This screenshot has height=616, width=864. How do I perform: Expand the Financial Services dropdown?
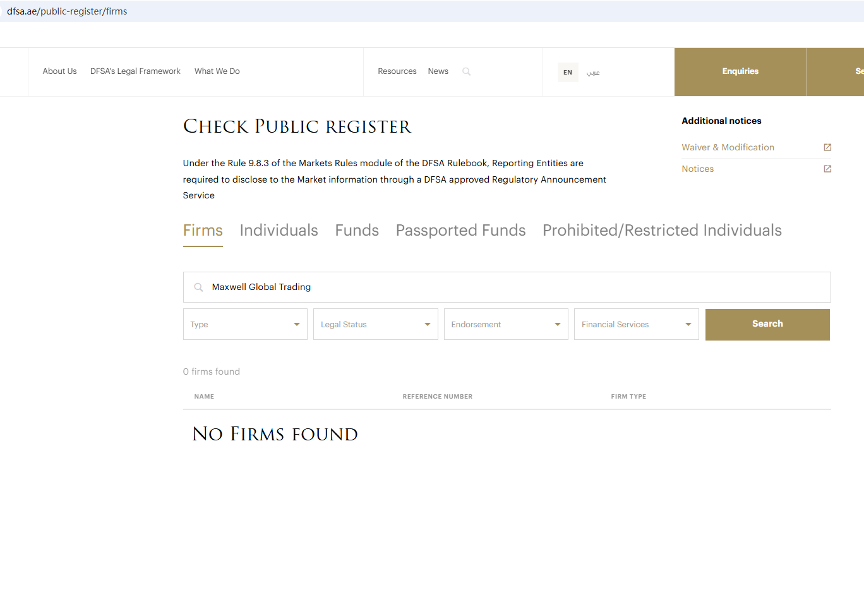coord(636,325)
